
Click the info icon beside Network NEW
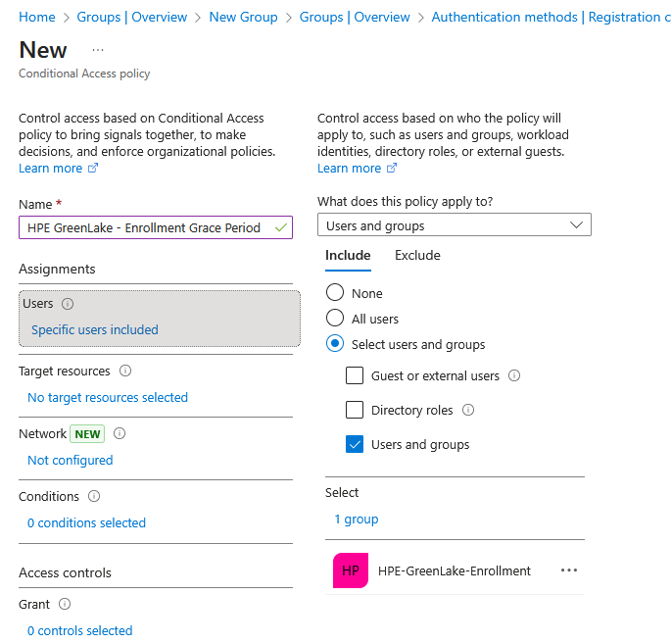120,433
